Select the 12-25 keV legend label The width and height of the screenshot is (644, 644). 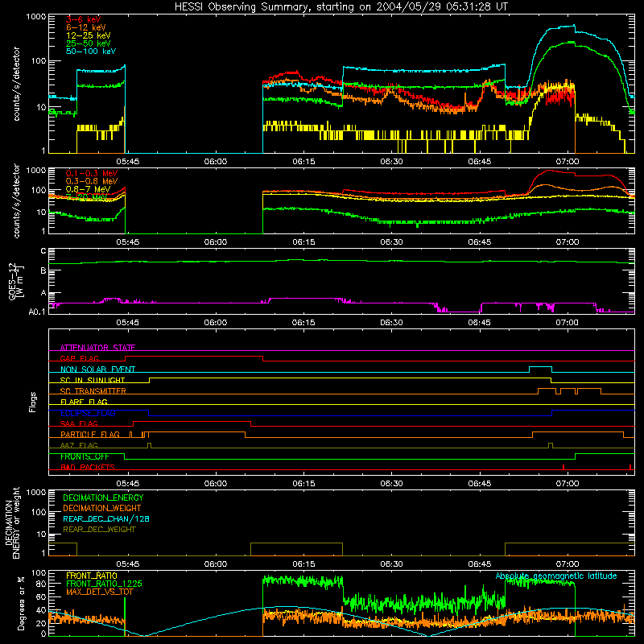[88, 35]
